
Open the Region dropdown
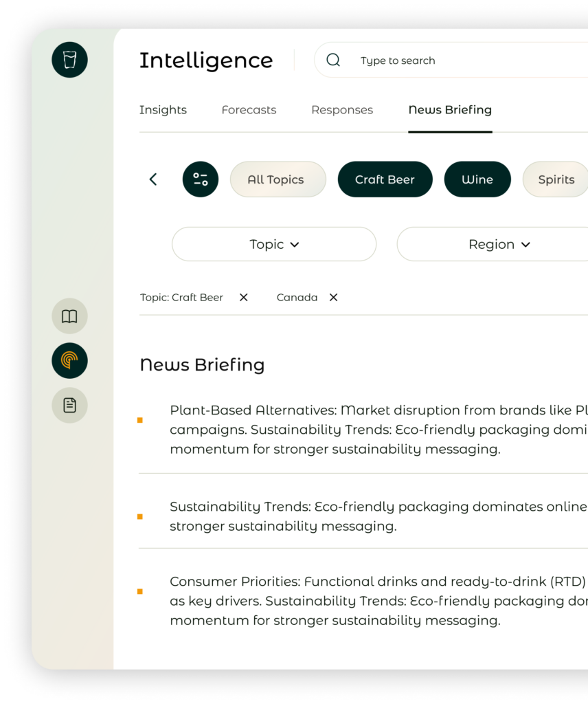499,244
